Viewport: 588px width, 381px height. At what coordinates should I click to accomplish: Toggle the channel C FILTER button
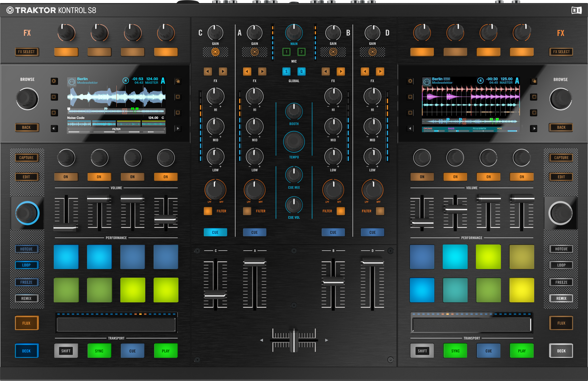pyautogui.click(x=208, y=211)
